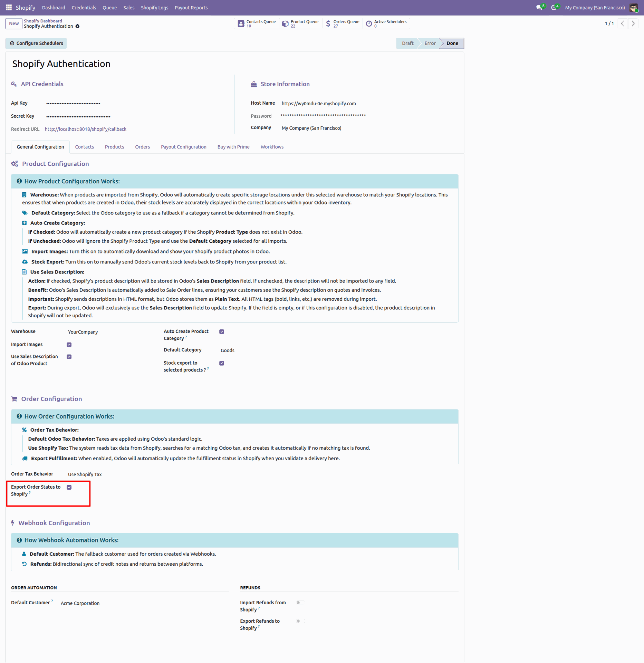Click the Configure Schedulers button
Image resolution: width=644 pixels, height=663 pixels.
click(36, 44)
